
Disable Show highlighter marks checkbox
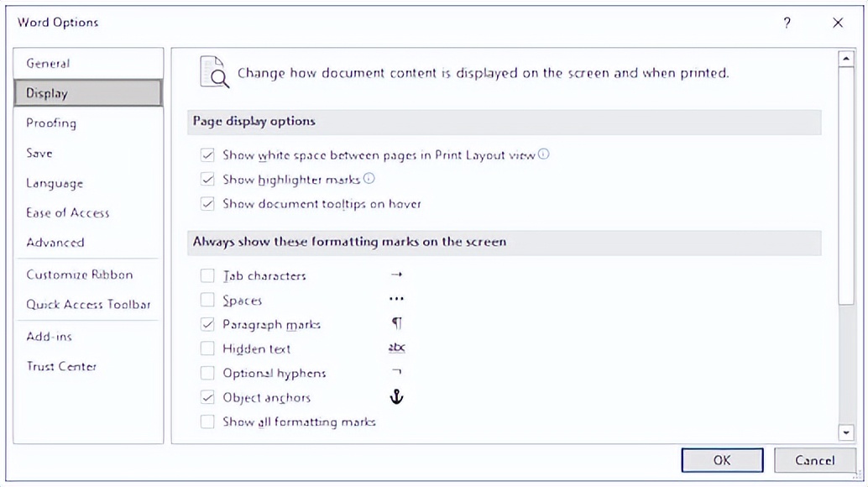207,179
